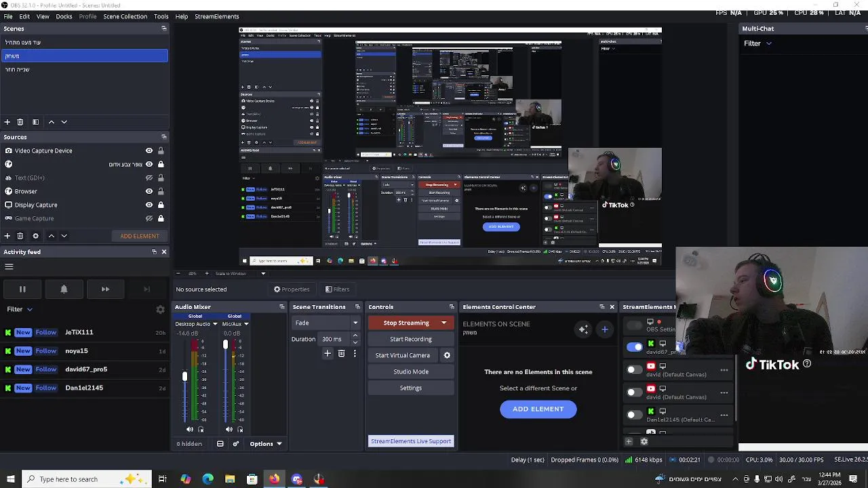Open Audio Mixer Options dropdown
Screen dimensions: 868x488
pos(265,444)
